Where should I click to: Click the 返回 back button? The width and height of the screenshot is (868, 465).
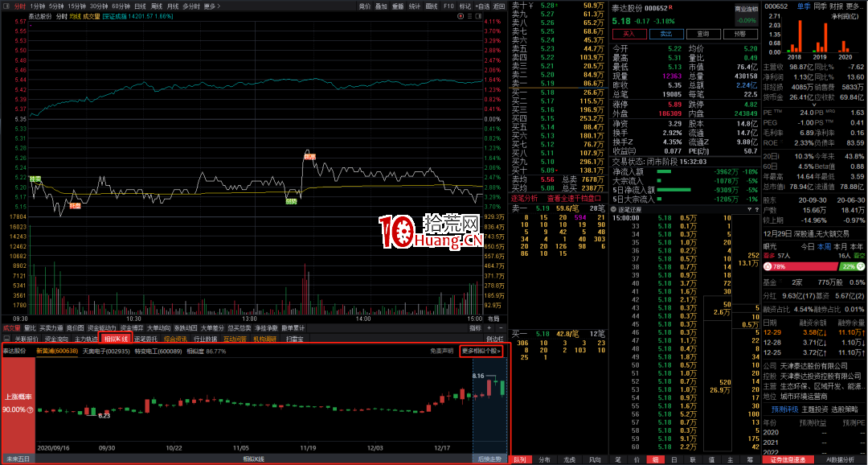coord(499,6)
